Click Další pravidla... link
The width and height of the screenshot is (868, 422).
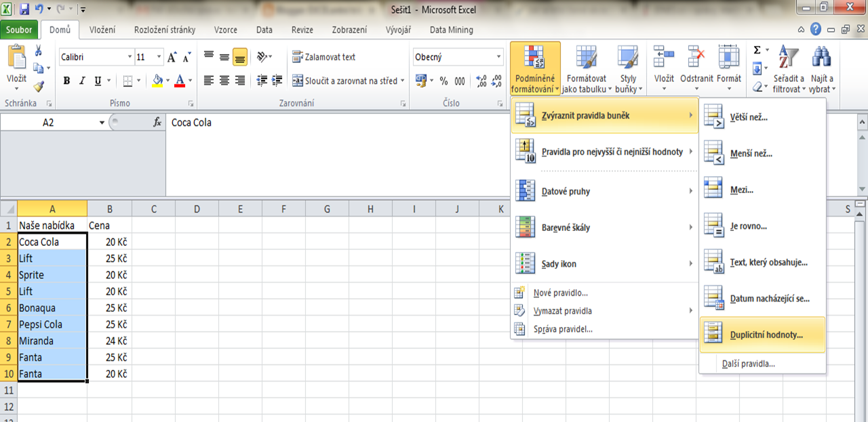tap(762, 364)
